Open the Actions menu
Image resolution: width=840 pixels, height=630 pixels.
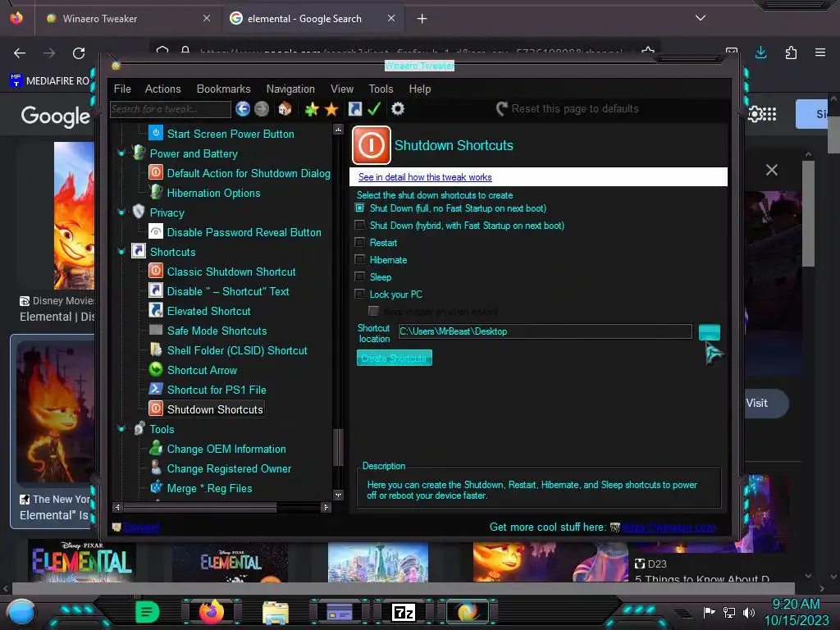click(163, 89)
